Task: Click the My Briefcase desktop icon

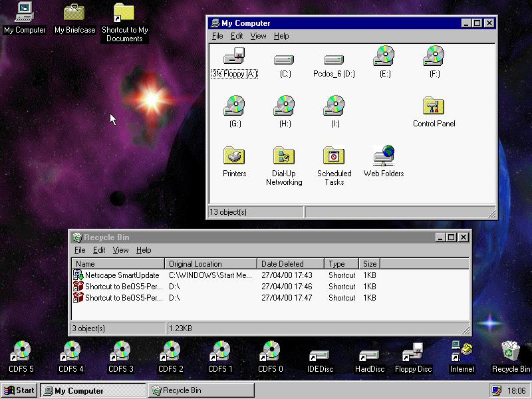Action: coord(74,12)
